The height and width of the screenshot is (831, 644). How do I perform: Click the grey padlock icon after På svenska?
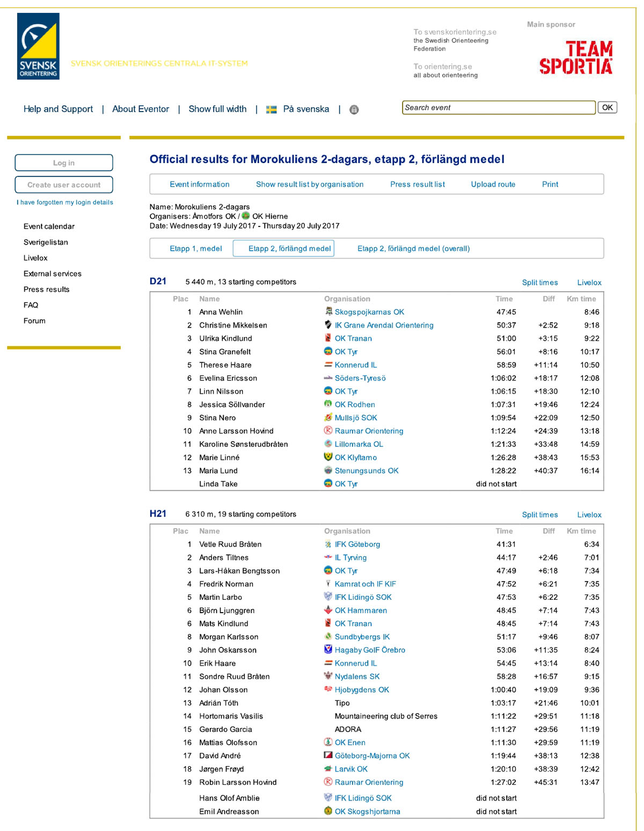(x=354, y=109)
